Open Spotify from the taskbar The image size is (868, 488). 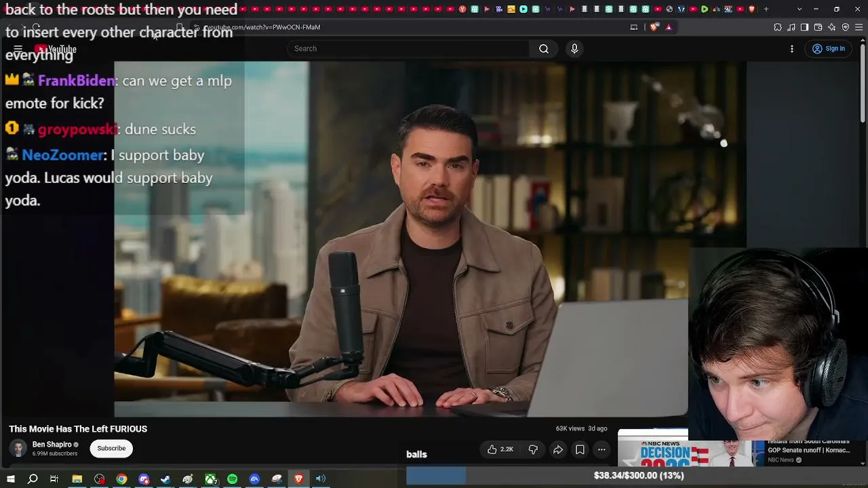[233, 479]
